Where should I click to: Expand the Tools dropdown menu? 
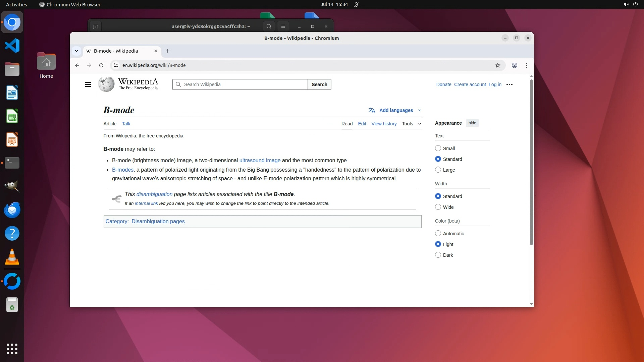[x=411, y=124]
